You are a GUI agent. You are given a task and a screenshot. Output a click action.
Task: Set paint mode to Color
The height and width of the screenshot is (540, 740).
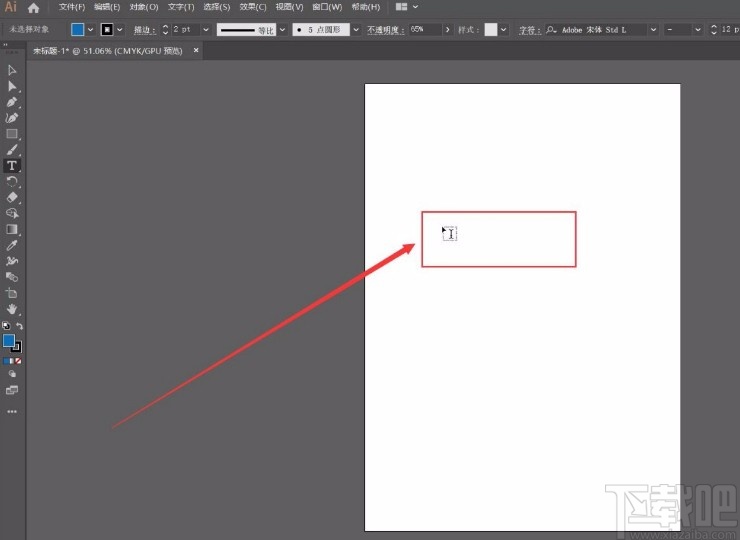(x=5, y=361)
